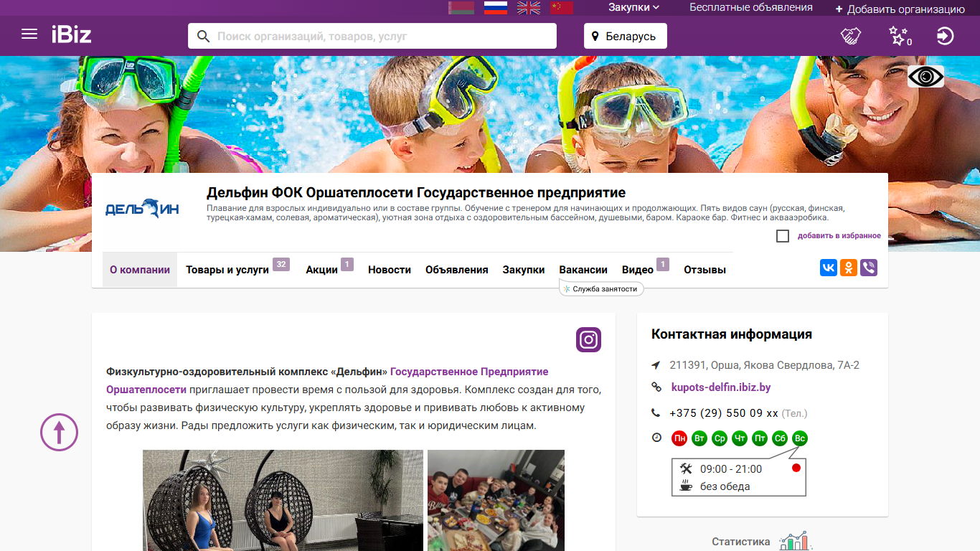Image resolution: width=980 pixels, height=551 pixels.
Task: Select Sunday (Вс) schedule circle
Action: tap(800, 438)
